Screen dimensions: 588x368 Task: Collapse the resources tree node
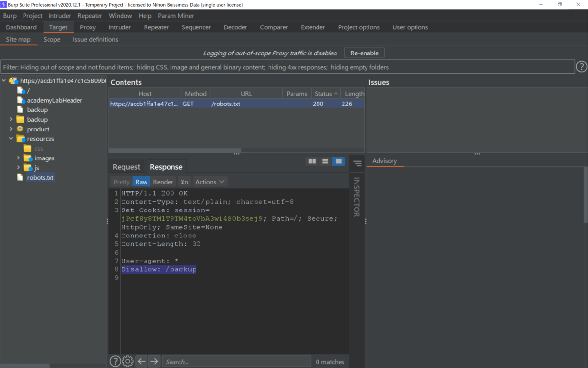[x=11, y=139]
